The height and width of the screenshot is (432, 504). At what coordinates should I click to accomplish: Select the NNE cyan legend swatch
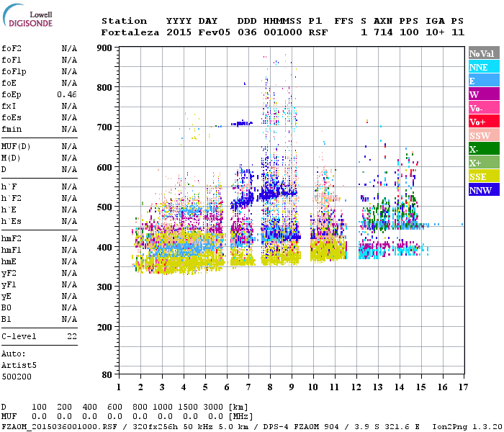484,67
